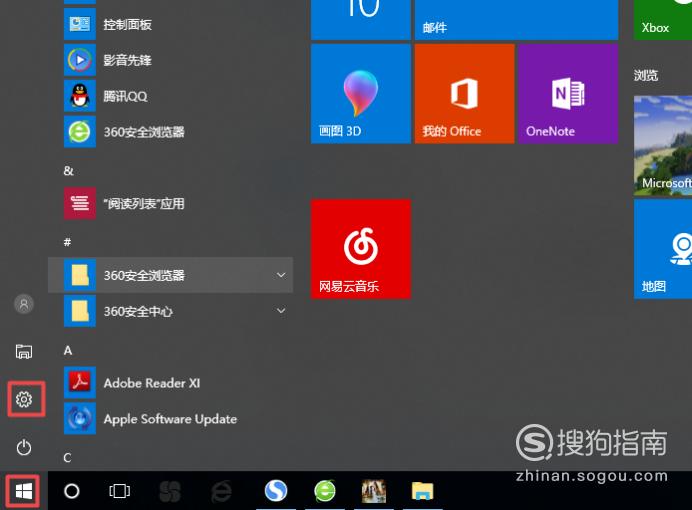Open Adobe Reader XI
Viewport: 692px width, 510px height.
[x=170, y=382]
